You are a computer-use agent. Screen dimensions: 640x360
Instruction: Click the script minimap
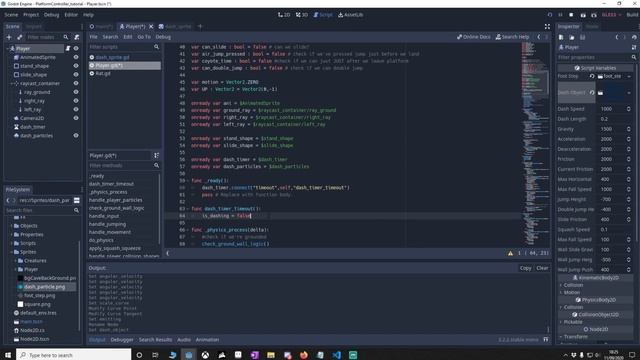(x=535, y=143)
